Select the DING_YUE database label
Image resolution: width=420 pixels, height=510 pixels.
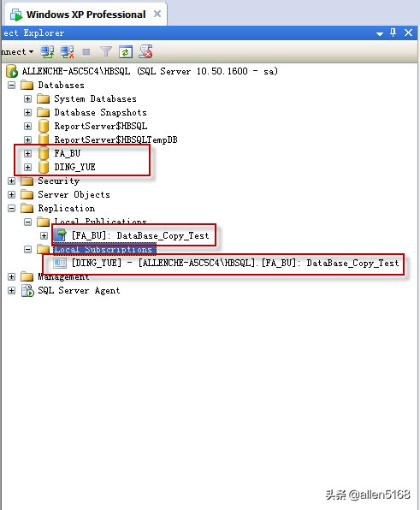[x=74, y=167]
